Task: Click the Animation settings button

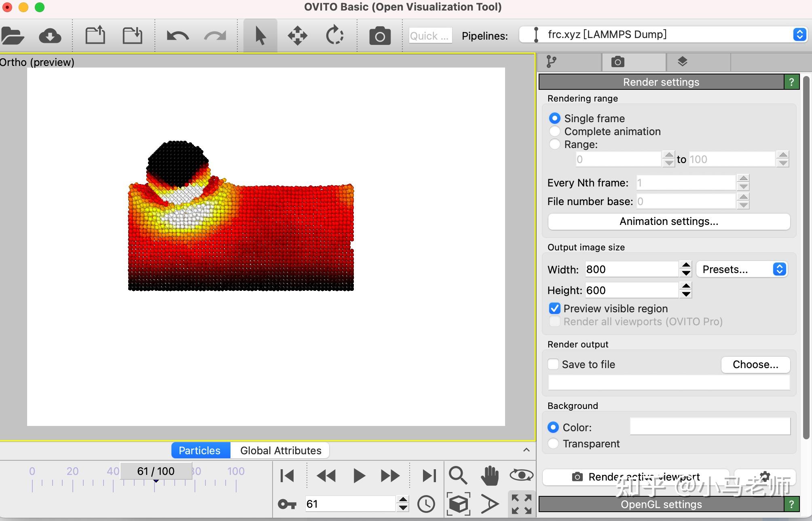Action: tap(669, 221)
